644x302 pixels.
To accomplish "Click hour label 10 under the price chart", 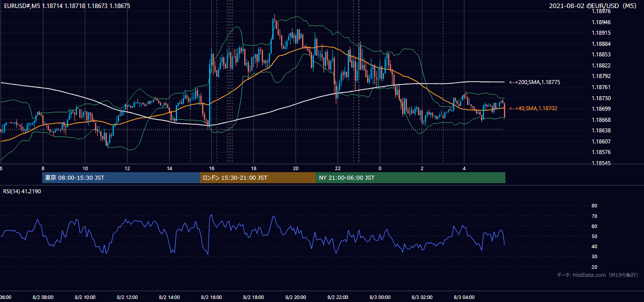I will (85, 168).
